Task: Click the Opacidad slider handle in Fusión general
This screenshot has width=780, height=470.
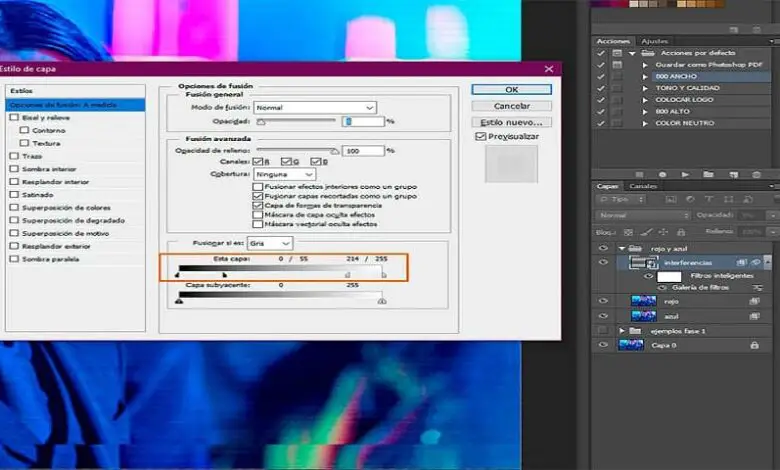Action: (261, 122)
